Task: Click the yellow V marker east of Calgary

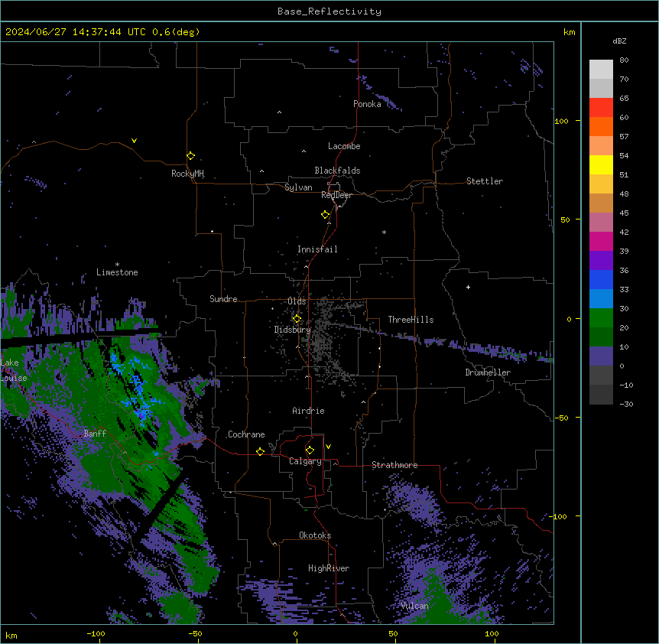Action: click(x=328, y=447)
